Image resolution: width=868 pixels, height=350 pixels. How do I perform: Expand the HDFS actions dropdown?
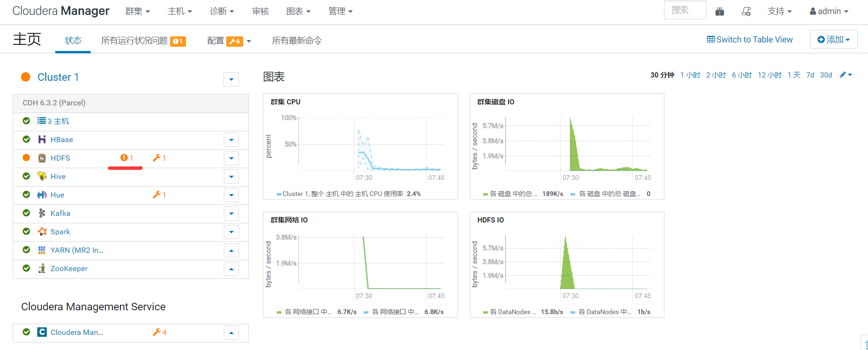231,158
